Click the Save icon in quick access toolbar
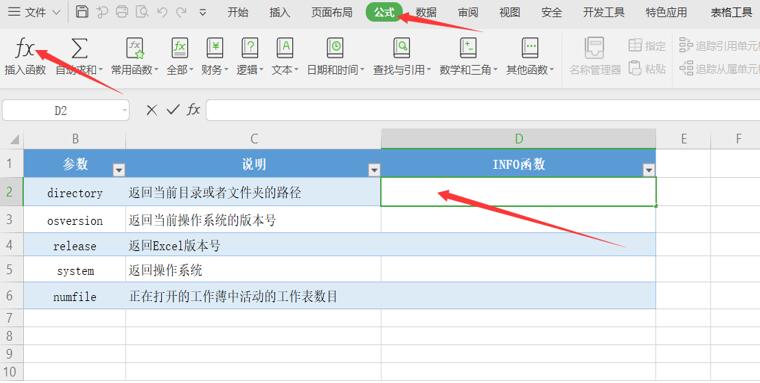This screenshot has width=760, height=383. [82, 12]
